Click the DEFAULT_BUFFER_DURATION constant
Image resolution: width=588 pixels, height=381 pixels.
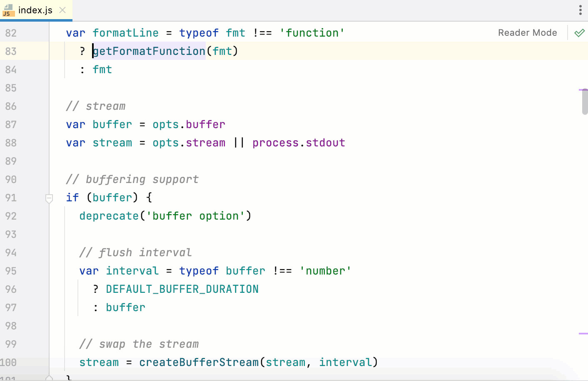coord(182,289)
